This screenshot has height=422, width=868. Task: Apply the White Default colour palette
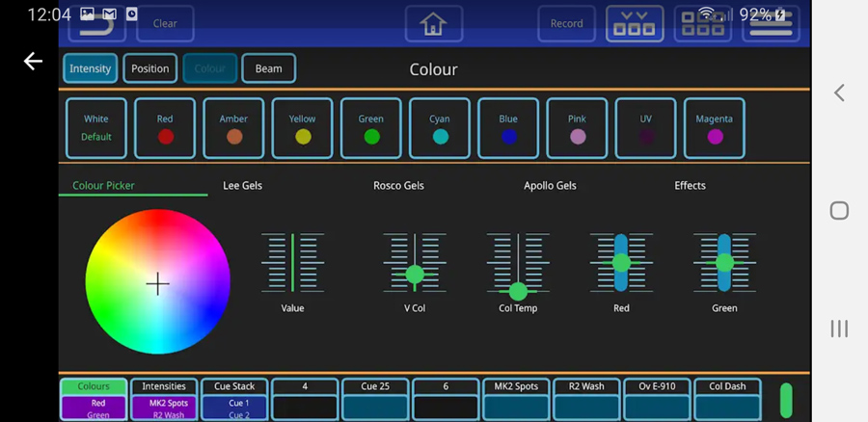(x=96, y=128)
